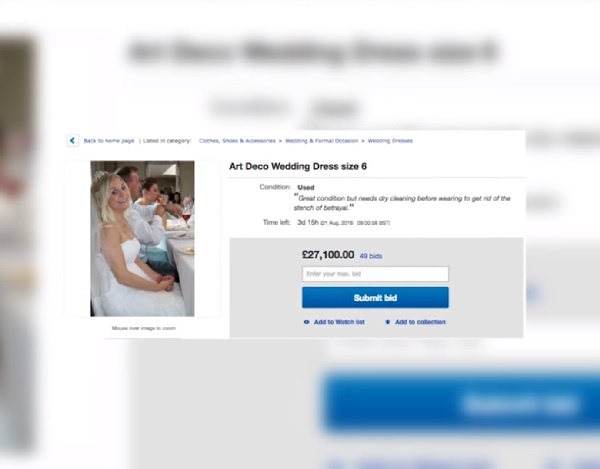Screen dimensions: 600x469
Task: Click the eye icon beside Watch list
Action: coord(307,322)
